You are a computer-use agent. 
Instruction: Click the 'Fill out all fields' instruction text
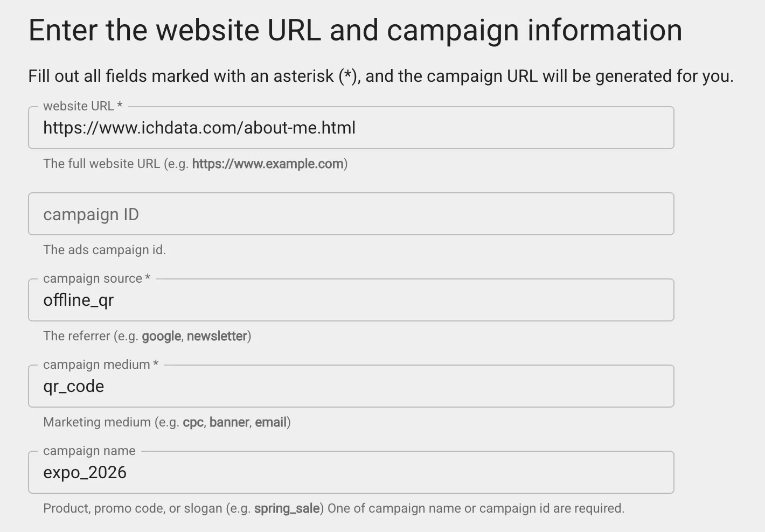pyautogui.click(x=380, y=76)
